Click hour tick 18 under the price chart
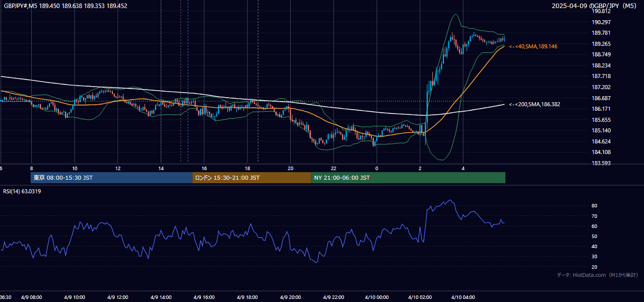The image size is (644, 302). coord(247,168)
